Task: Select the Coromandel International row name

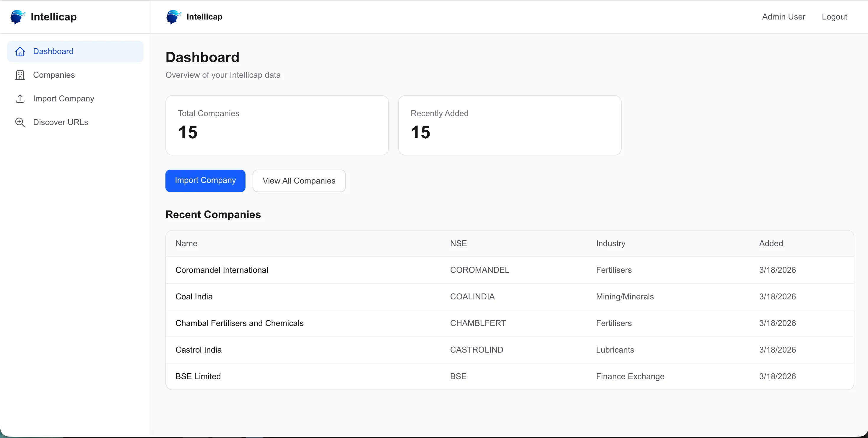Action: (x=222, y=270)
